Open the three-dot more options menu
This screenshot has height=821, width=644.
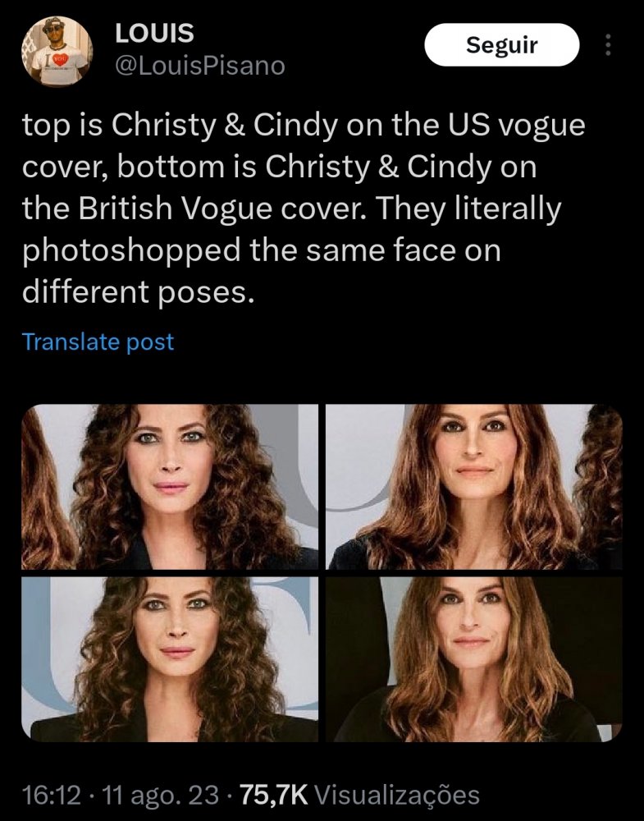[608, 45]
